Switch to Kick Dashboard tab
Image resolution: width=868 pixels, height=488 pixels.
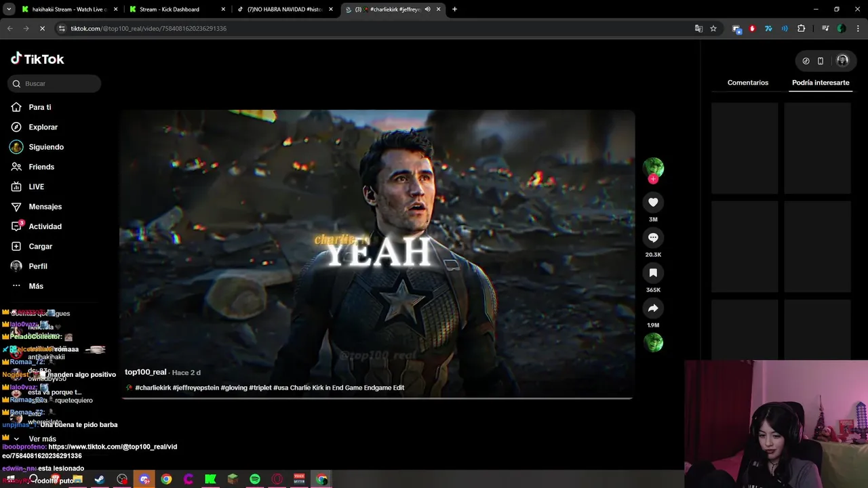tap(176, 9)
